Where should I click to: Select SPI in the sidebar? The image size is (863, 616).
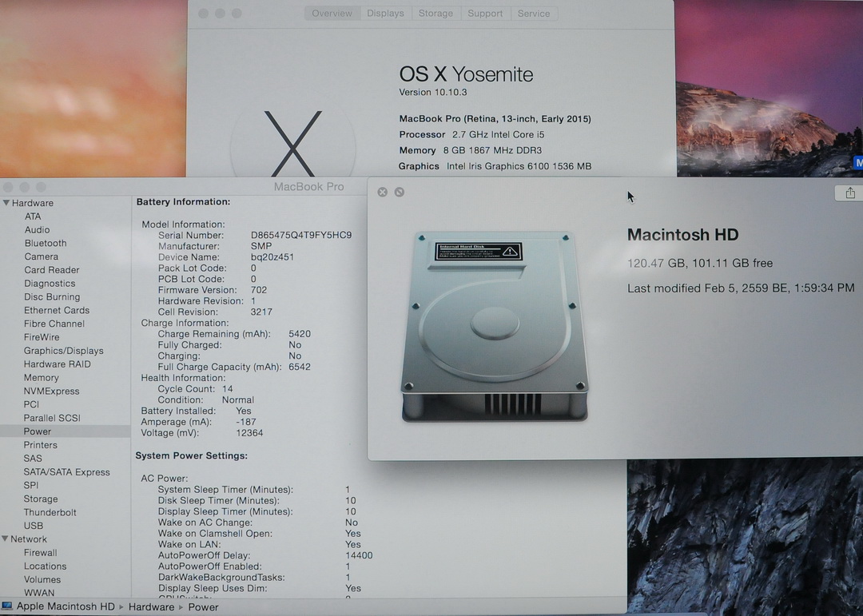(31, 485)
